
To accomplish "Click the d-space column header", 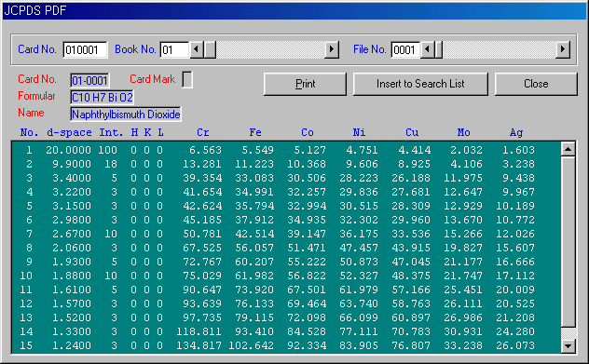I will (69, 132).
